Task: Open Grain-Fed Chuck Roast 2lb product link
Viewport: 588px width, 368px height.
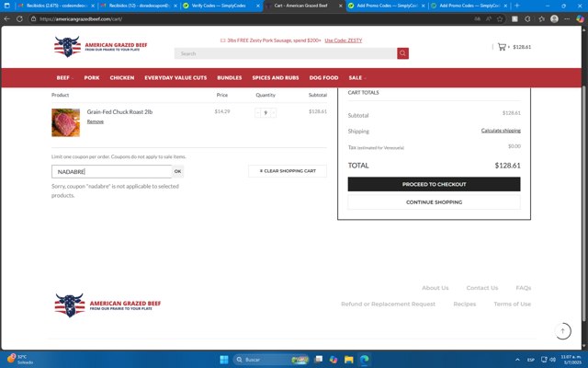Action: pyautogui.click(x=119, y=112)
